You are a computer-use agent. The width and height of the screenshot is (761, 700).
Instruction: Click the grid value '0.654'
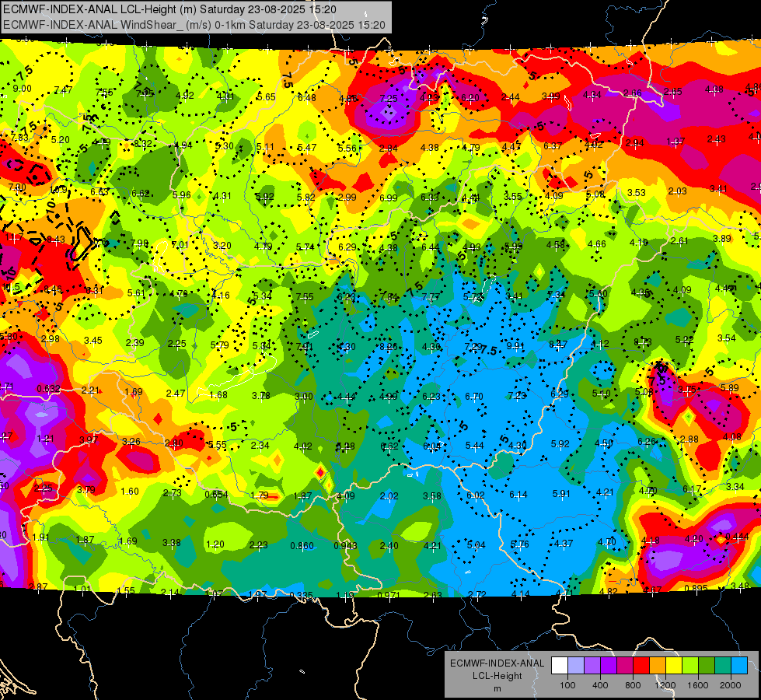[x=216, y=495]
